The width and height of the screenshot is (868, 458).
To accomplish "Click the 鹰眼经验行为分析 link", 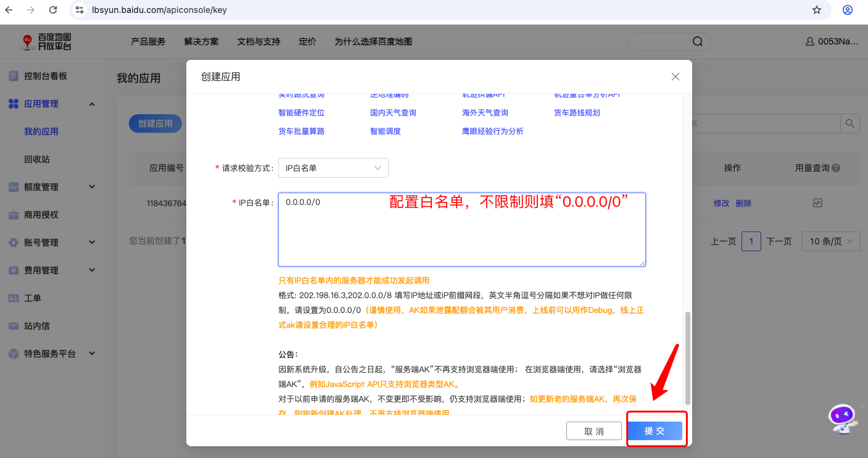I will click(493, 131).
